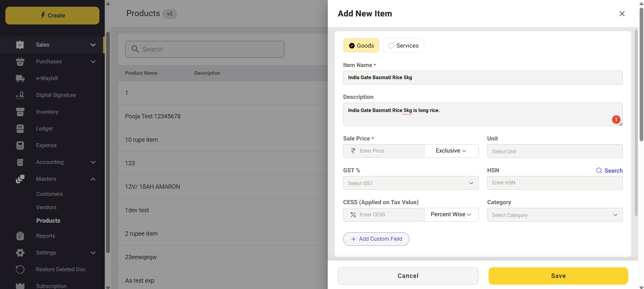Open Inventory via its box icon
Viewport: 644px width, 289px height.
coord(20,112)
